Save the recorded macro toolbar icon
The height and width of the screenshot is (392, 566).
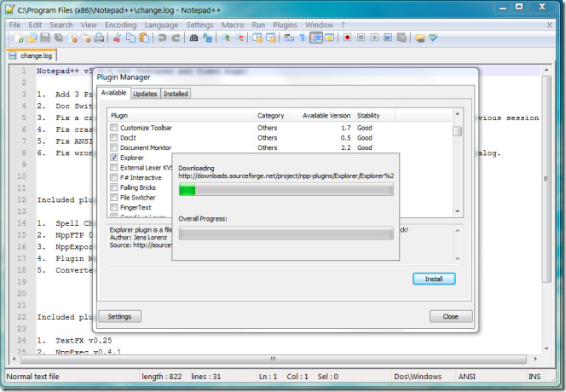[x=401, y=37]
